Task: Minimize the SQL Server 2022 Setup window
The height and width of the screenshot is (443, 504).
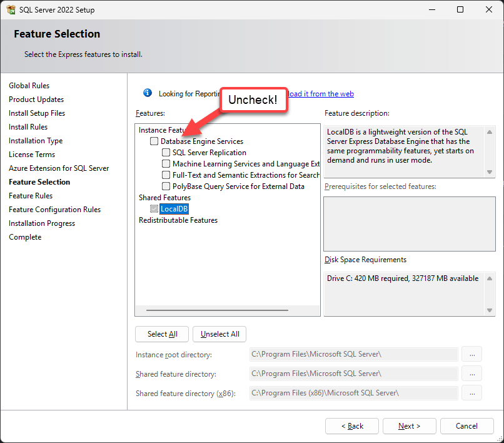Action: (x=432, y=9)
